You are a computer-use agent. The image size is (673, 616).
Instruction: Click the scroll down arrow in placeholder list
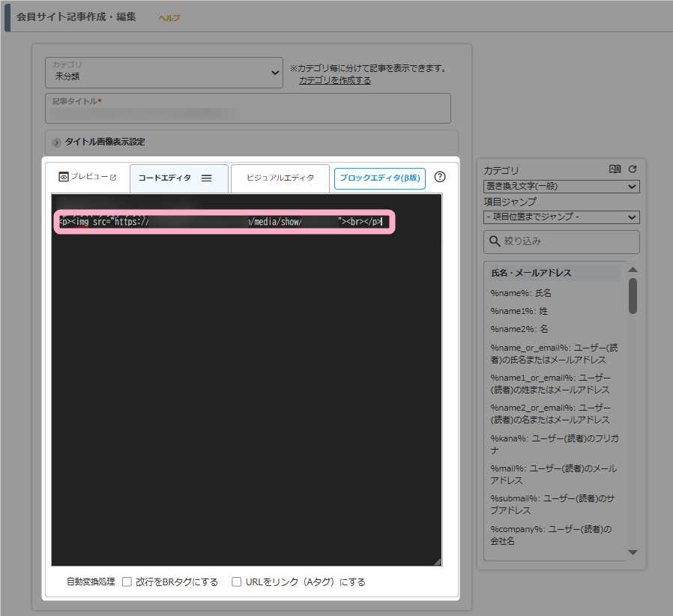(633, 552)
